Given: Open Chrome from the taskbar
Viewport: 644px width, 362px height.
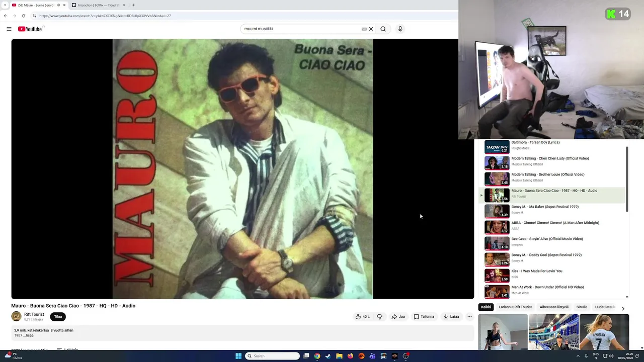Looking at the screenshot, I should pos(317,356).
